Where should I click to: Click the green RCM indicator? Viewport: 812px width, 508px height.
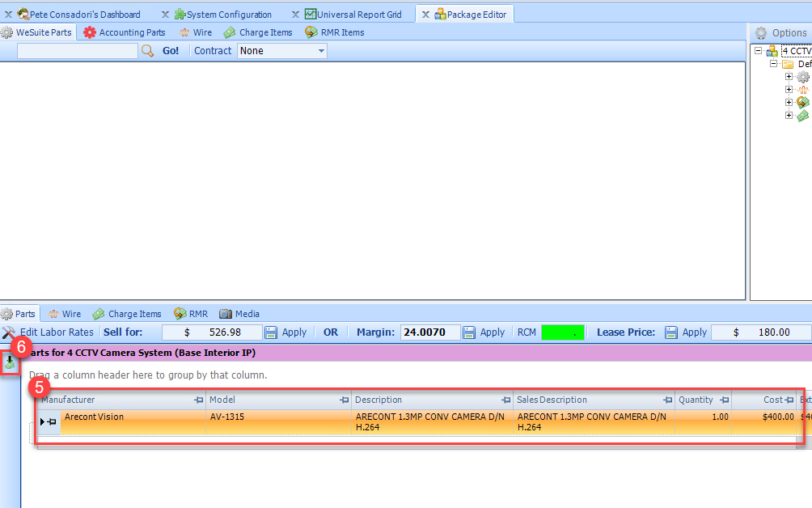pos(562,332)
